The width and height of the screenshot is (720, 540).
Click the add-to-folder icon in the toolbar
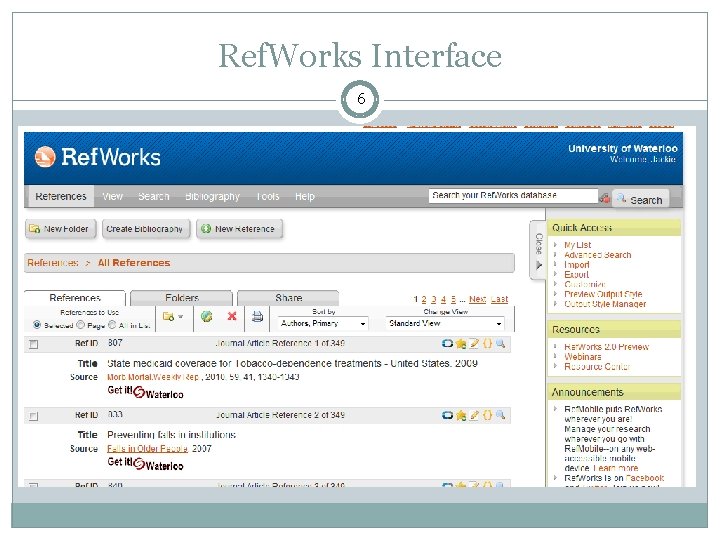pyautogui.click(x=168, y=316)
